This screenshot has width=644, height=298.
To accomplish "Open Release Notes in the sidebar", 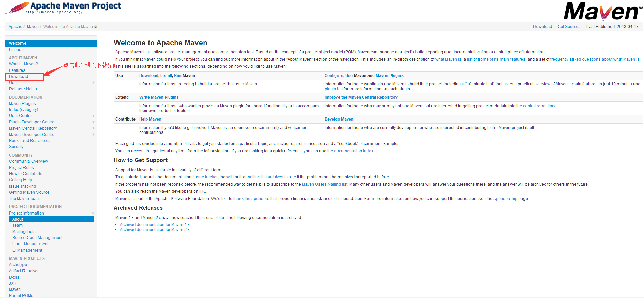I will click(x=23, y=89).
